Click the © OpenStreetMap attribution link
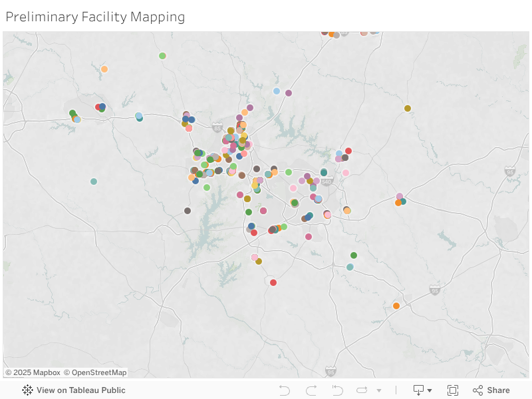This screenshot has width=532, height=399. 95,372
